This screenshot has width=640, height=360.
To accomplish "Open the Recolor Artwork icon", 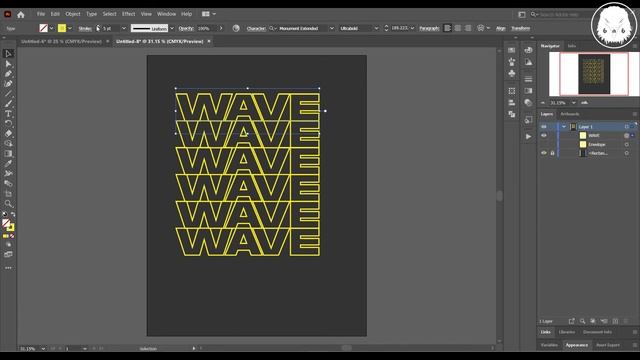I will pyautogui.click(x=236, y=28).
